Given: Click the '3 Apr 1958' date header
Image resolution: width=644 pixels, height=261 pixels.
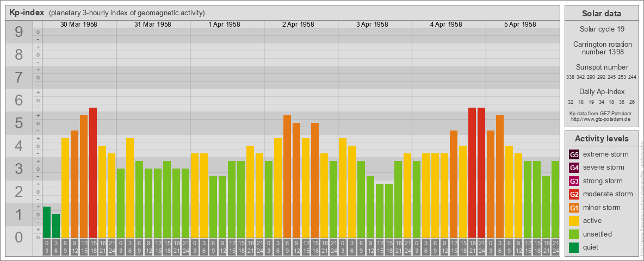Looking at the screenshot, I should click(372, 24).
